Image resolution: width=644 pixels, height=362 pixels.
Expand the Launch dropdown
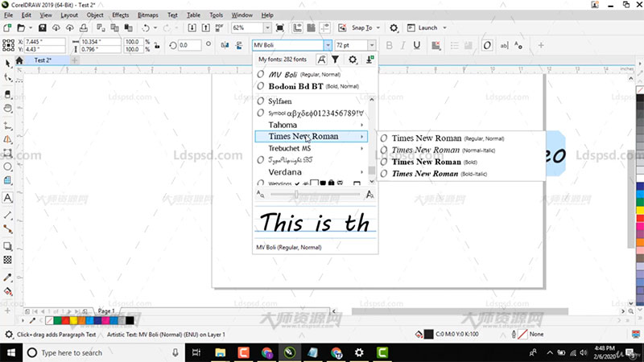click(x=444, y=28)
